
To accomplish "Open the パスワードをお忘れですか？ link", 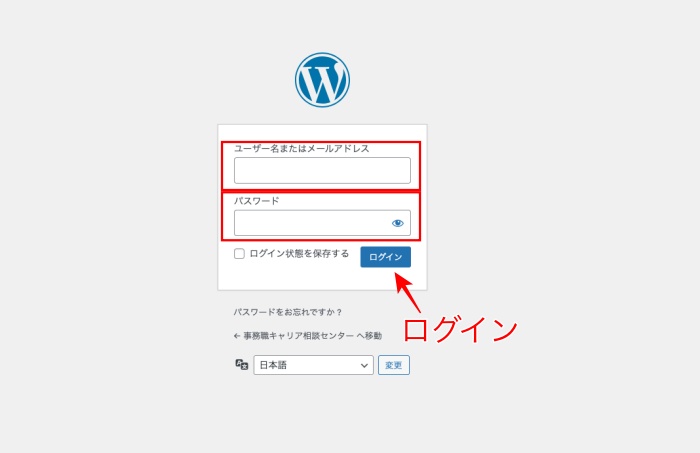I will point(288,312).
